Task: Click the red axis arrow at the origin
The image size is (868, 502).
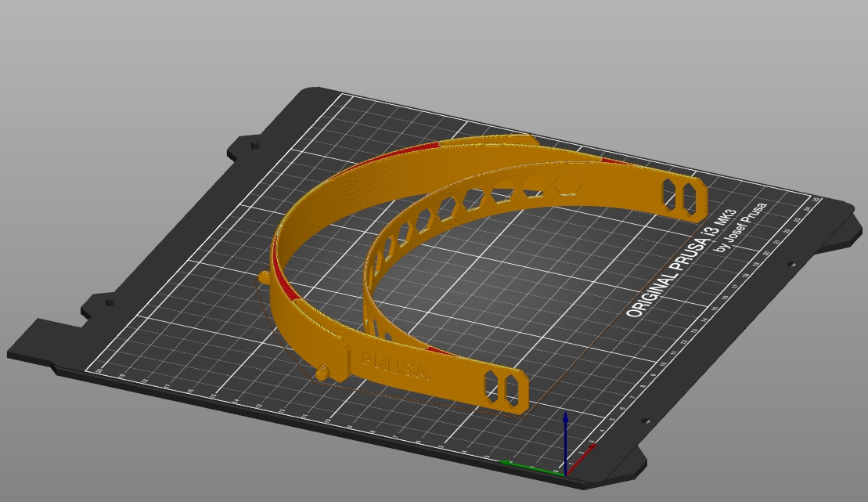Action: pyautogui.click(x=580, y=459)
